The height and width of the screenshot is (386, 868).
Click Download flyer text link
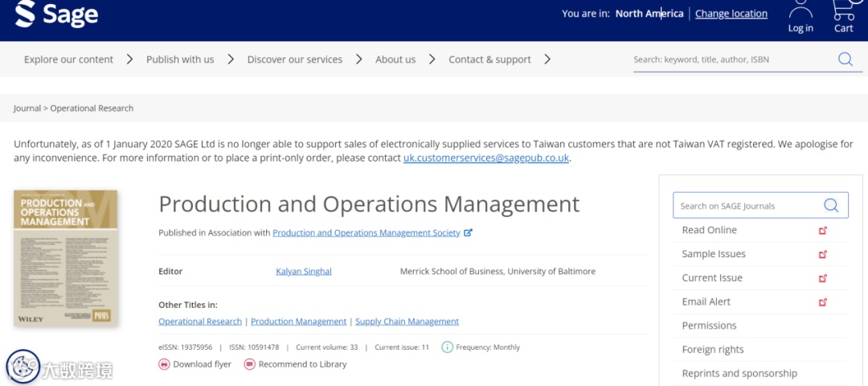click(202, 364)
